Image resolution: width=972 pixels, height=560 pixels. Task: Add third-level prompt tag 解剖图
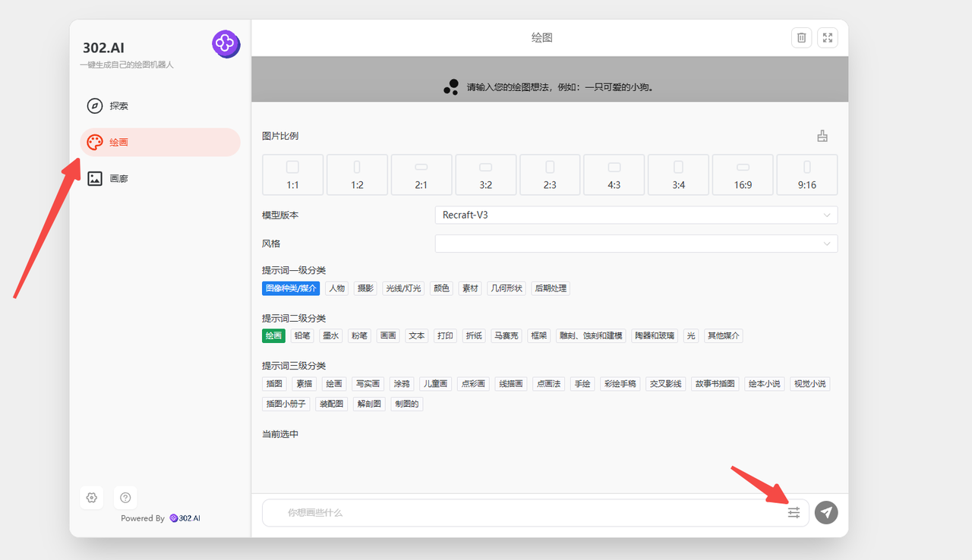pyautogui.click(x=370, y=404)
